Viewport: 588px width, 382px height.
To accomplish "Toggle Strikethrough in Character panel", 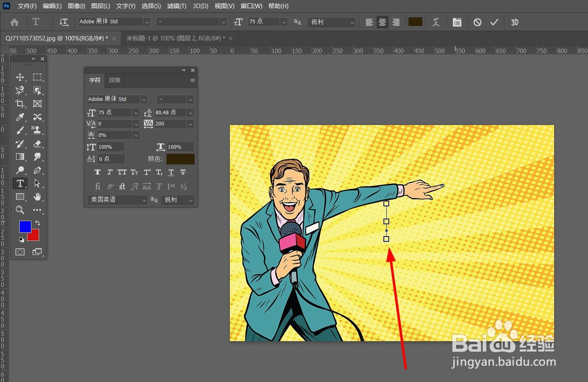I will point(183,172).
